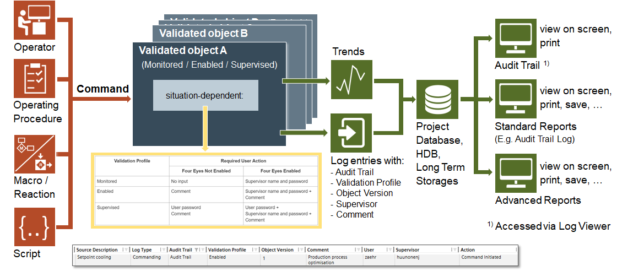Click the Log entries arrow icon

[x=351, y=133]
